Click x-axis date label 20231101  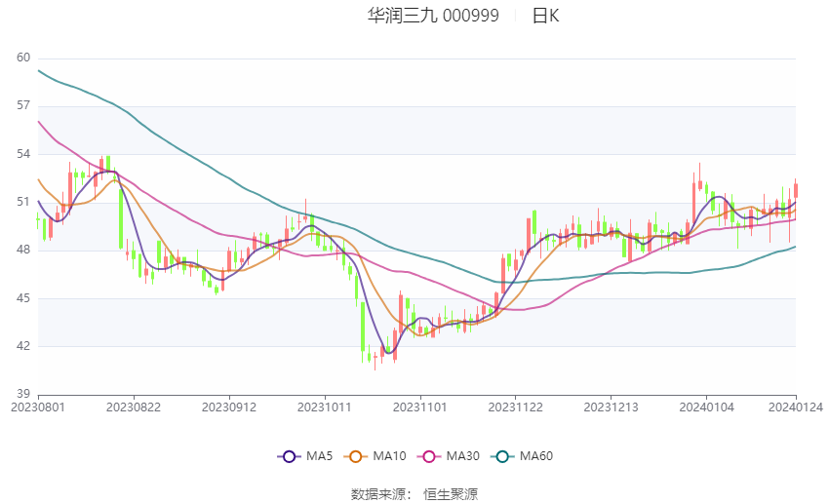(x=419, y=407)
